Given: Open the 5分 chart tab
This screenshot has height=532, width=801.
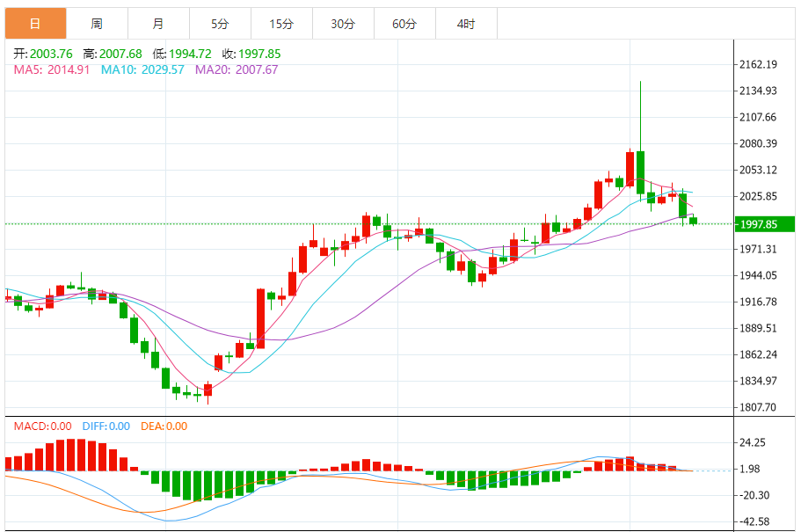Looking at the screenshot, I should click(x=220, y=24).
